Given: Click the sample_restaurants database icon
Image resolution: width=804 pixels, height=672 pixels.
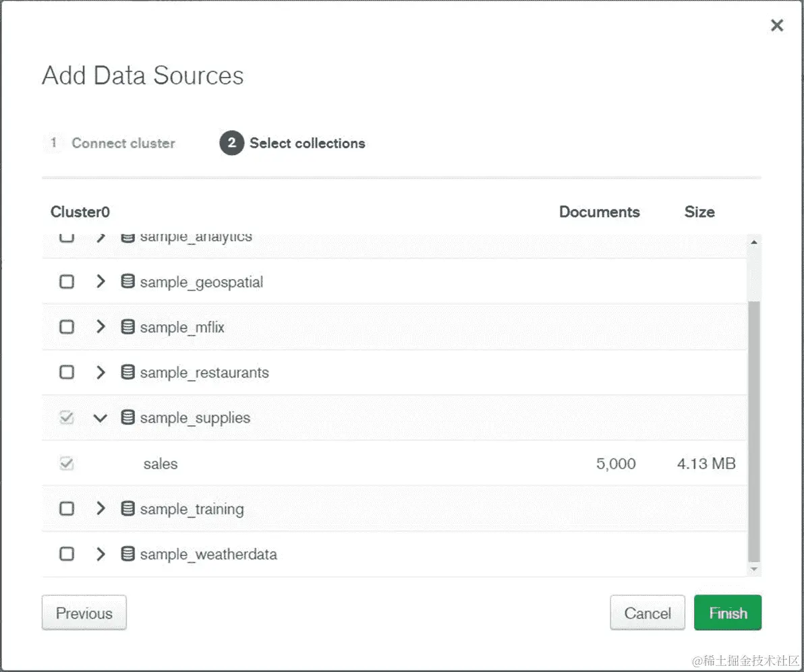Looking at the screenshot, I should pyautogui.click(x=127, y=372).
